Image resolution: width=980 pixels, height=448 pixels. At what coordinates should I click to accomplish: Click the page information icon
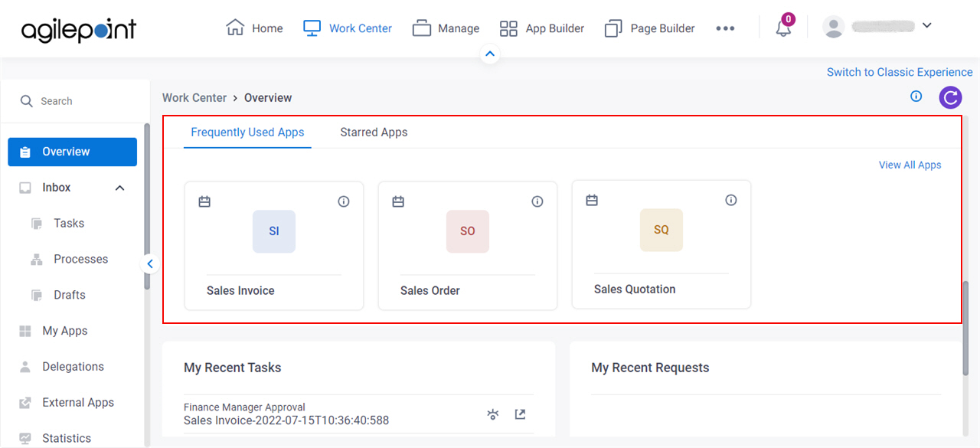click(x=916, y=96)
